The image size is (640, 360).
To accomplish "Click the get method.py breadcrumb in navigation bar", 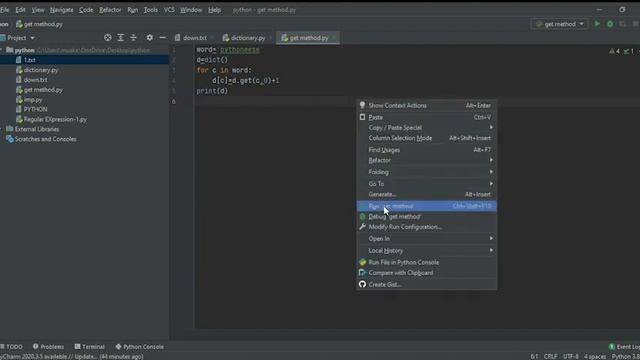I will coord(39,24).
